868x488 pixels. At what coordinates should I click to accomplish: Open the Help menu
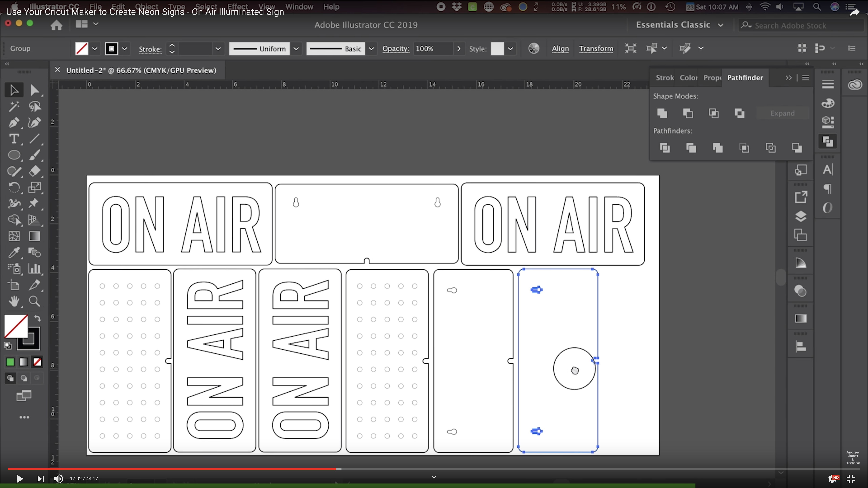click(x=331, y=6)
